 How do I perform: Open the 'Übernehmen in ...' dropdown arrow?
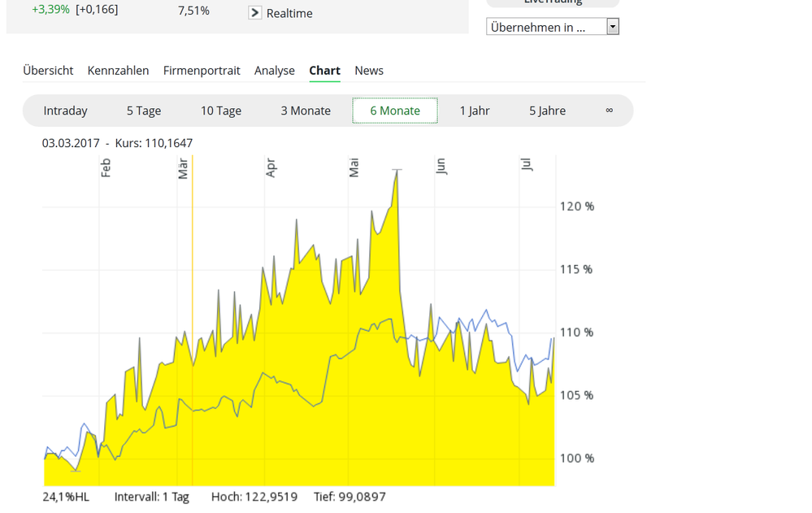tap(613, 26)
